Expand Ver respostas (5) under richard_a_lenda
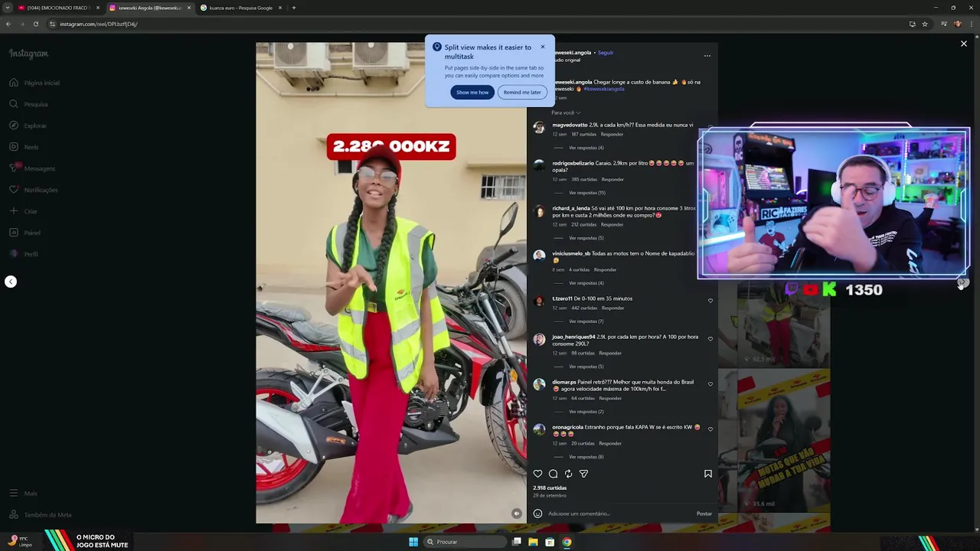This screenshot has height=551, width=980. [586, 238]
